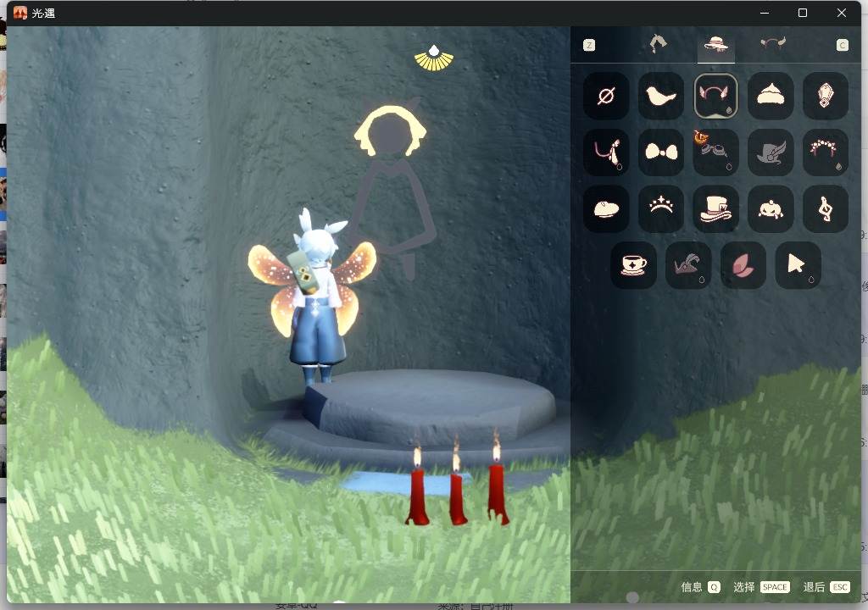Click the winged light energy indicator
Screen dimensions: 868x610
pos(434,58)
